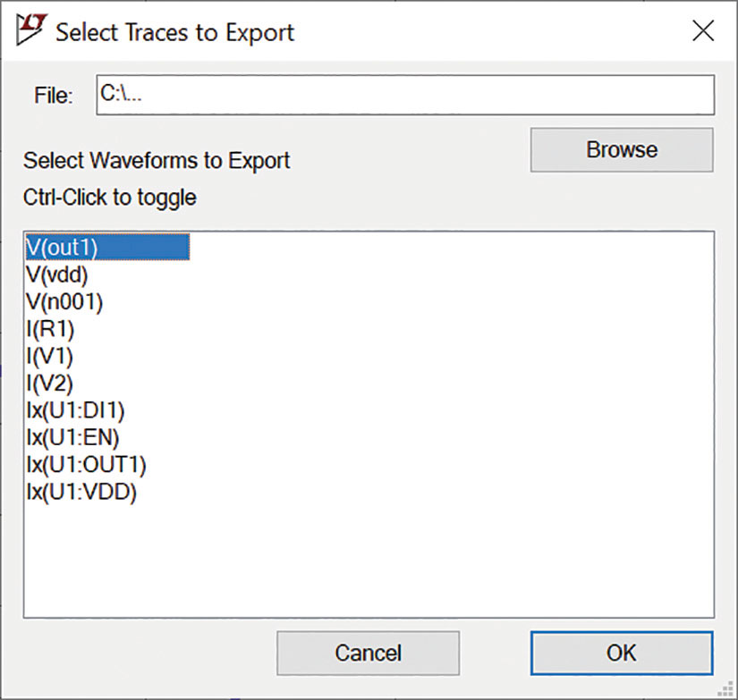This screenshot has width=738, height=700.
Task: Select the V(out1) waveform
Action: point(107,247)
